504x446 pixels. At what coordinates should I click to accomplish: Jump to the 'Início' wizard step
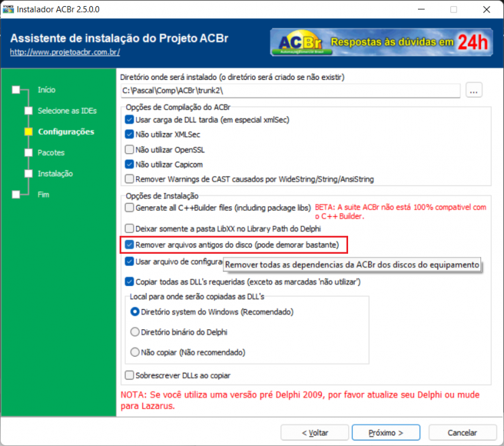point(46,89)
